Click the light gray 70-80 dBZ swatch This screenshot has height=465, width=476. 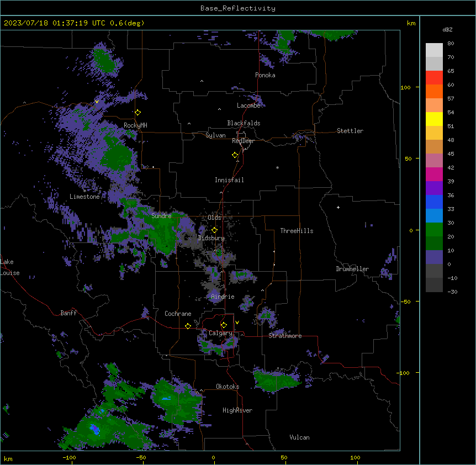point(434,50)
